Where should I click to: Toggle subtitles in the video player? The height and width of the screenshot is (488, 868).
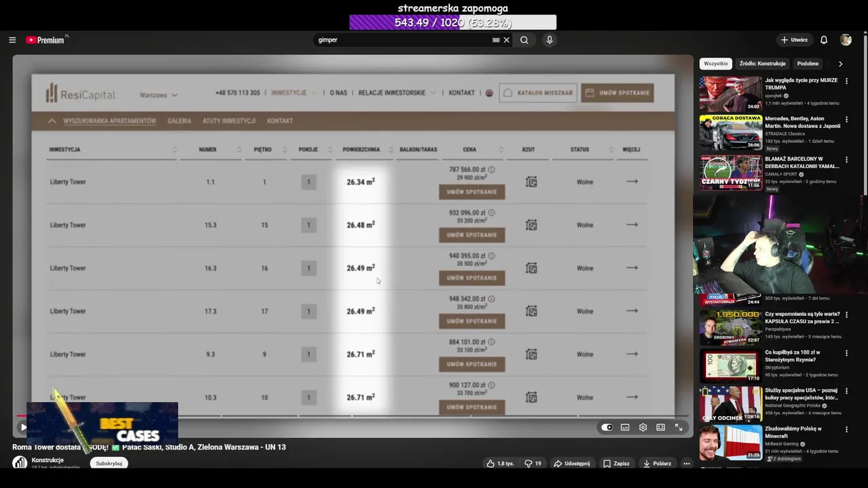click(x=625, y=427)
